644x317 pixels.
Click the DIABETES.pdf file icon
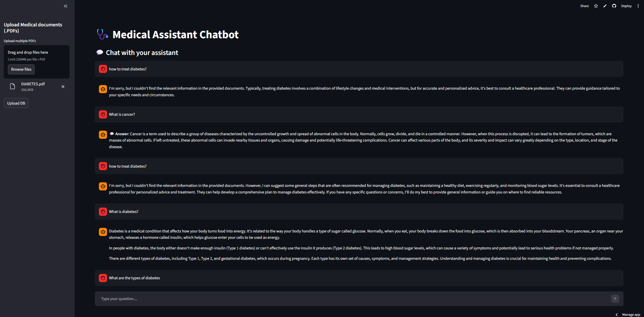click(x=12, y=87)
